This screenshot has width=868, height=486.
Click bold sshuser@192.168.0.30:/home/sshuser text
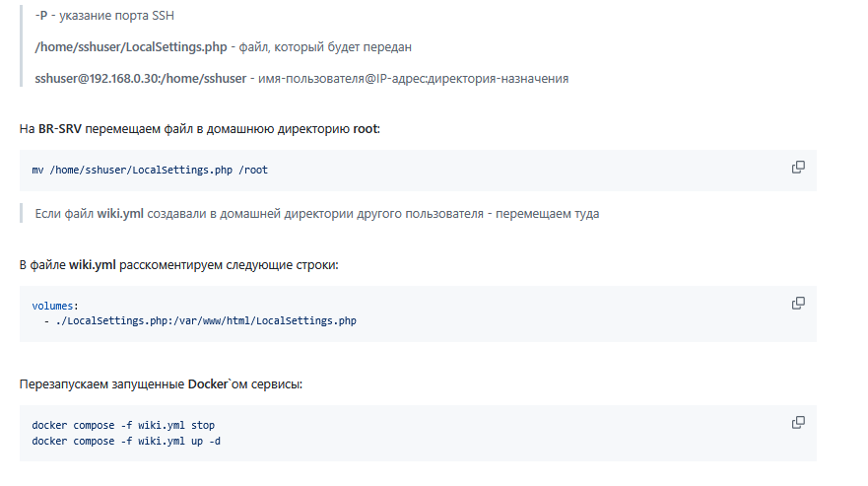[x=141, y=79]
